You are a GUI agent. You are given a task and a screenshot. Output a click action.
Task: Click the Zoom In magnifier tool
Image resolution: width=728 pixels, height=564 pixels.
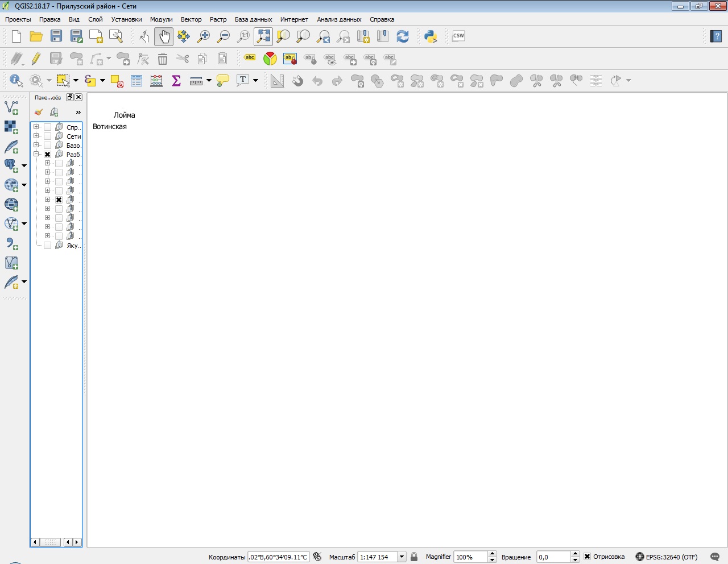[x=203, y=36]
